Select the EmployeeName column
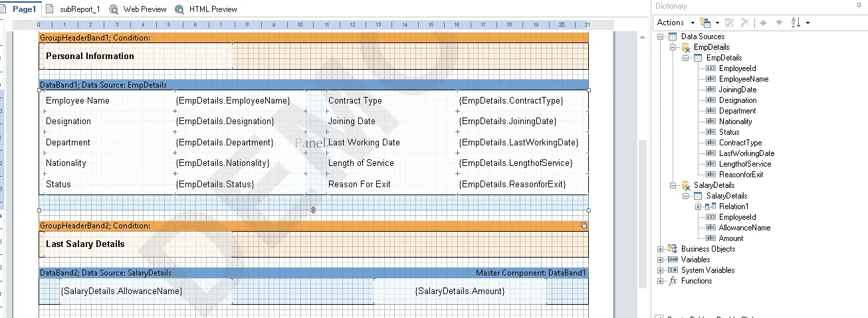868x318 pixels. pos(742,79)
